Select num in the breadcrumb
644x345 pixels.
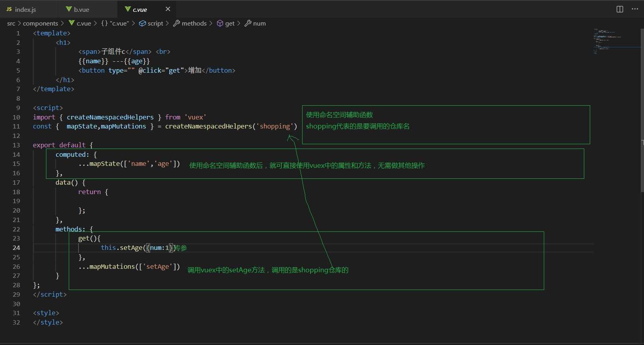pos(259,24)
